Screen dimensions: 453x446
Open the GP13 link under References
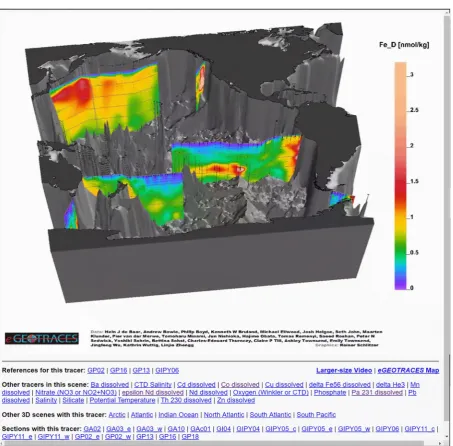click(x=141, y=370)
